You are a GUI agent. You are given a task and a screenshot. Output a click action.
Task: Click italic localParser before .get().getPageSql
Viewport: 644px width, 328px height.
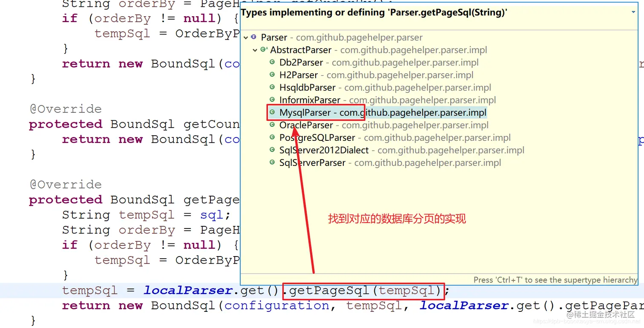(x=188, y=291)
